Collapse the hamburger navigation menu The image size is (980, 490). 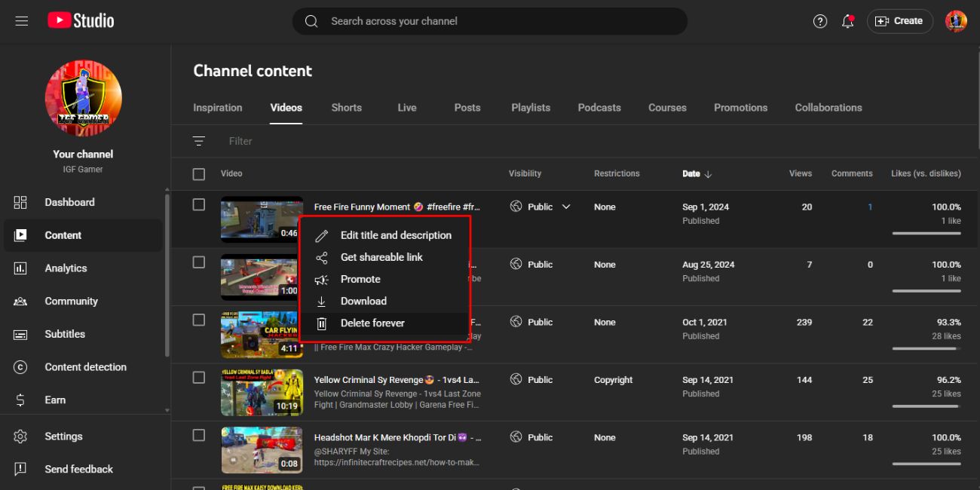21,21
